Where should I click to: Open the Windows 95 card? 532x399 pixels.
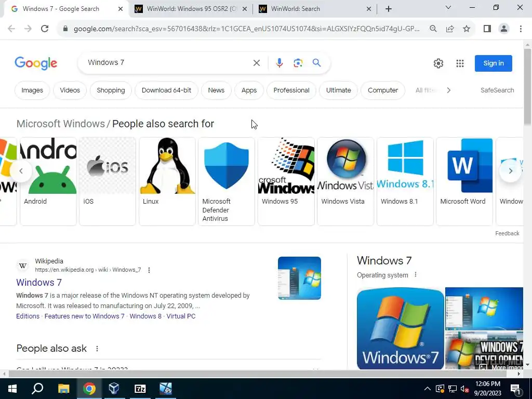[286, 181]
